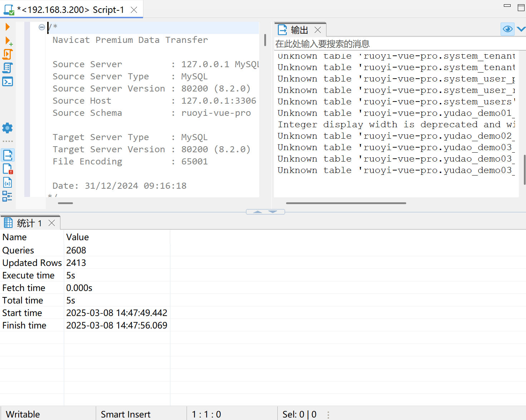Collapse the comment block fold marker

click(x=42, y=27)
